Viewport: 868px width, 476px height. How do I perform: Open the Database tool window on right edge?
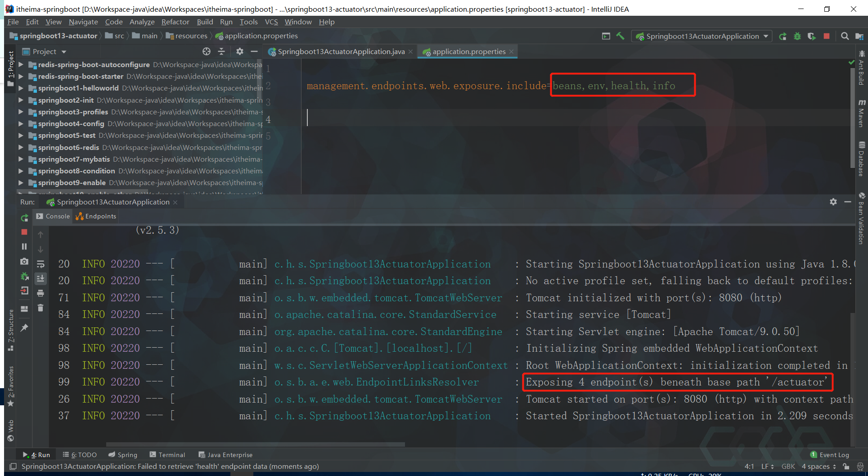point(861,159)
